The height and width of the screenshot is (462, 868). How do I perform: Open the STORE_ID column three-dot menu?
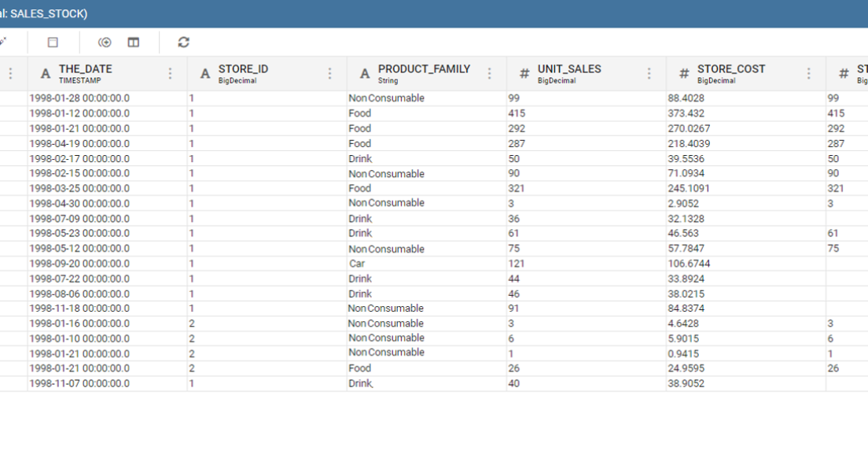pos(329,74)
